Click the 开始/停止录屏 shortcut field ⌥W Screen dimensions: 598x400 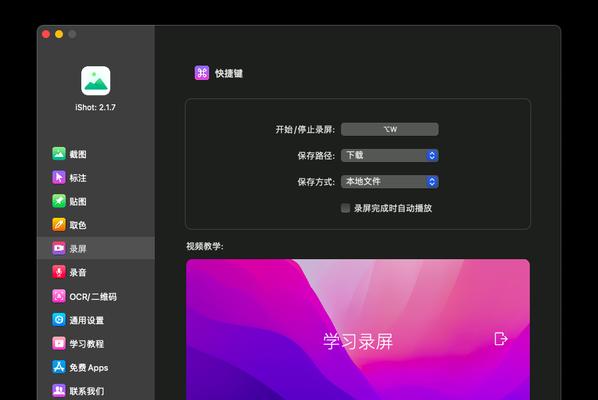click(389, 129)
